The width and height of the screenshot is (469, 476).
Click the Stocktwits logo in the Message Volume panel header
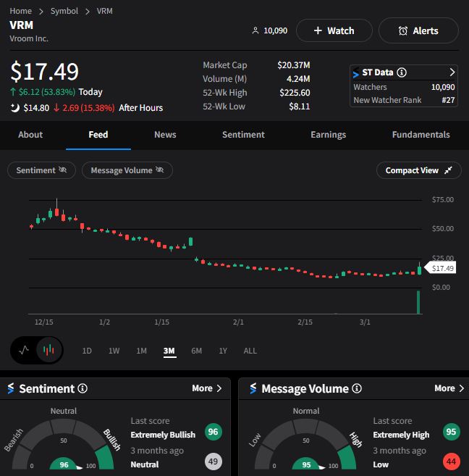pos(253,388)
